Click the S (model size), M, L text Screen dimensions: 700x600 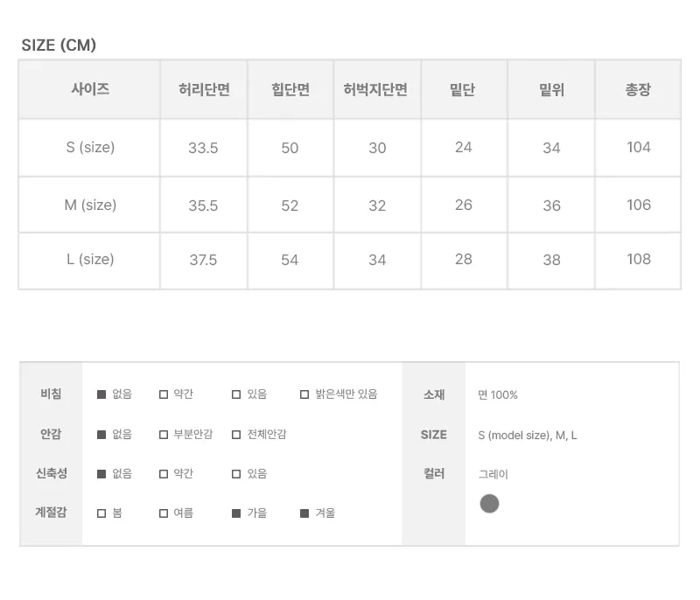[x=528, y=436]
